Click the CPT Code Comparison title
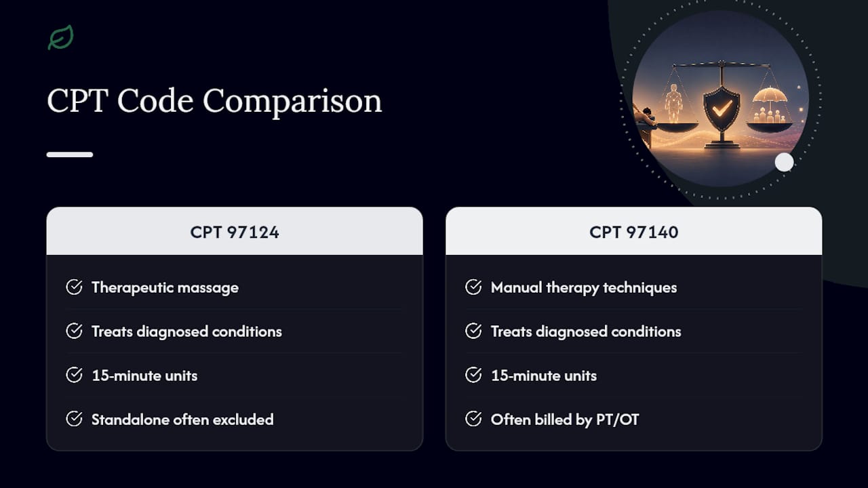 [214, 101]
